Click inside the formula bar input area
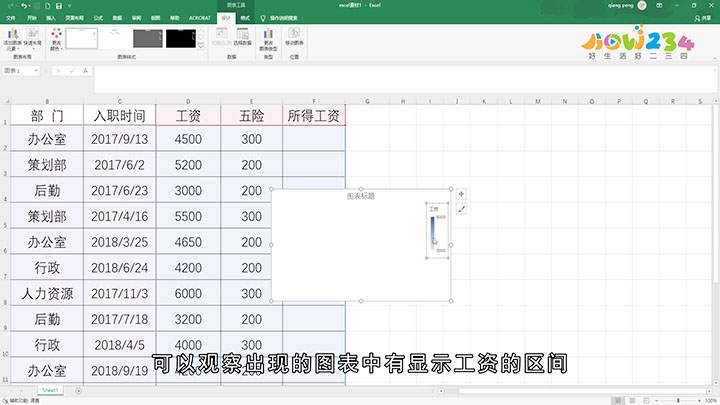The image size is (720, 405). click(x=404, y=79)
